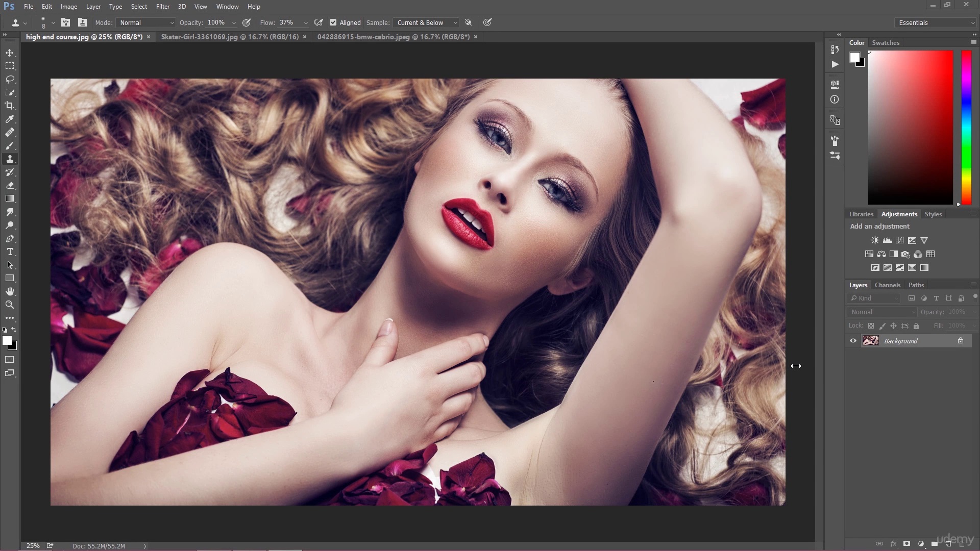Open the Sample Current & Below dropdown
The height and width of the screenshot is (551, 980).
pos(426,22)
